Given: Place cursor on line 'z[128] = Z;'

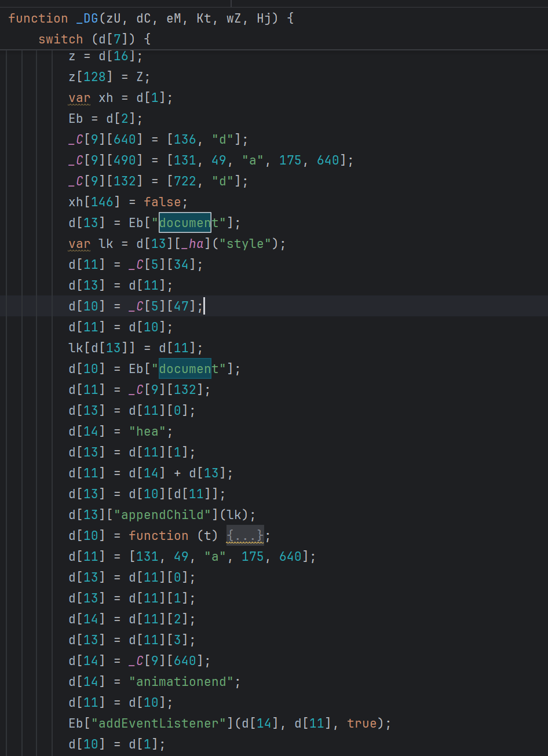Looking at the screenshot, I should (x=109, y=77).
